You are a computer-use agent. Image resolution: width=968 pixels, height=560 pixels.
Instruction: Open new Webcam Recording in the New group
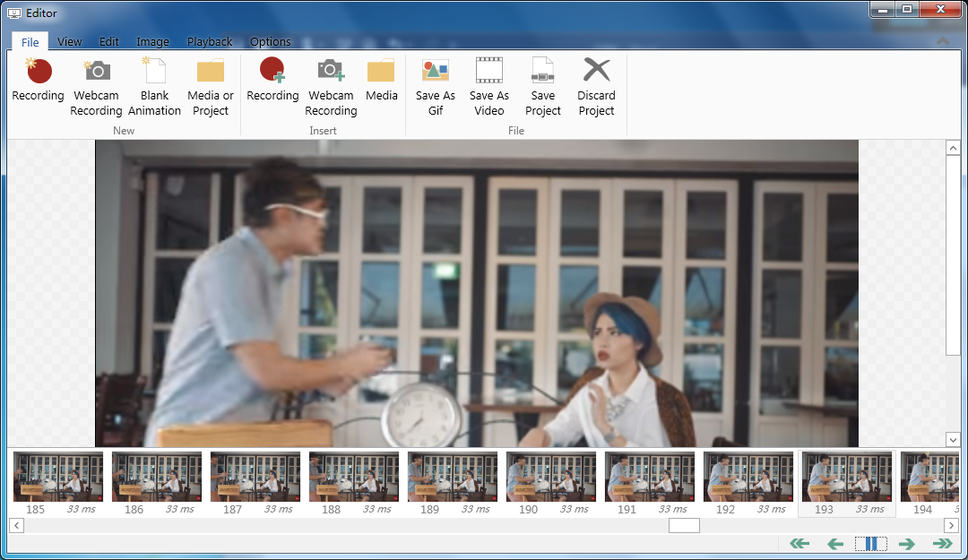[96, 86]
